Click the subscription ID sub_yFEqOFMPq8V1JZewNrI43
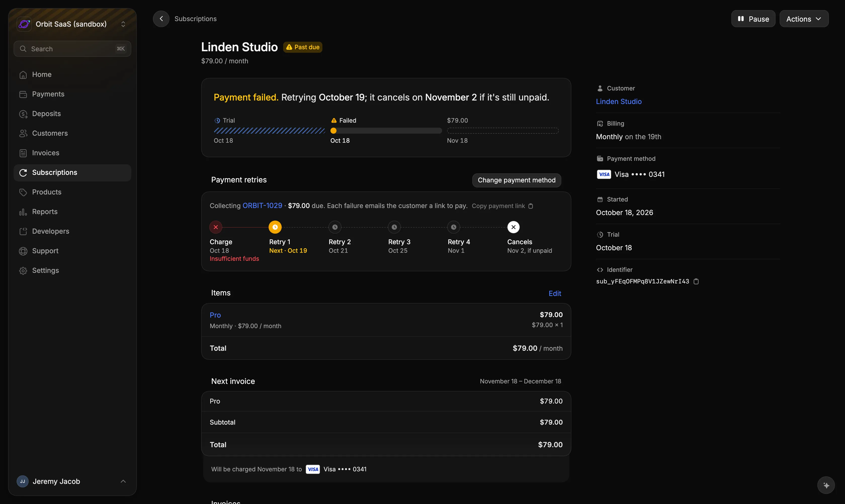 point(642,282)
